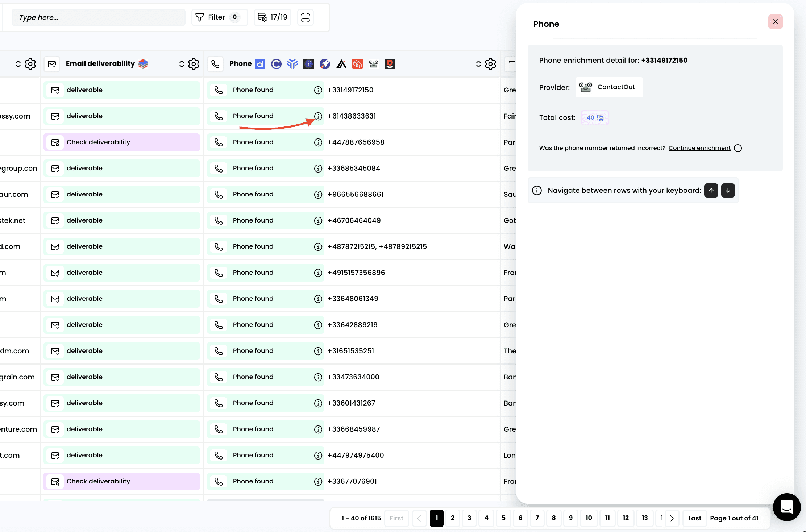This screenshot has width=806, height=532.
Task: Go to page 5 in pagination
Action: point(503,518)
